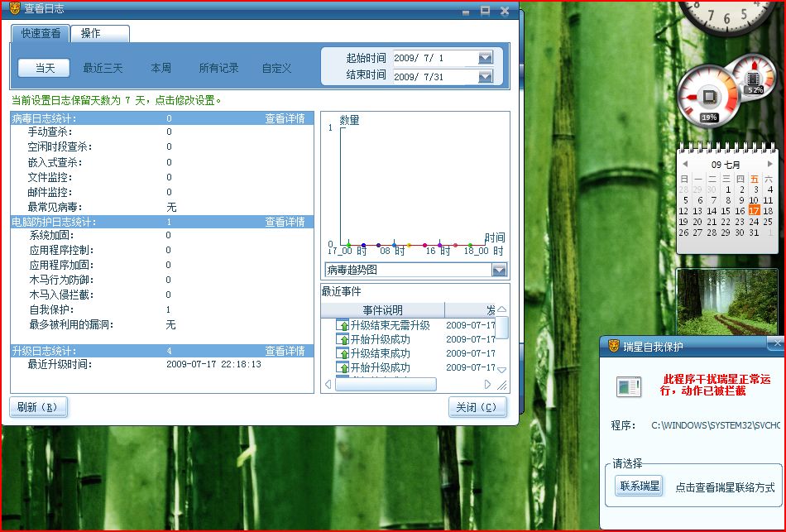Select highlighted day 17 in calendar gadget
This screenshot has width=786, height=532.
pyautogui.click(x=754, y=211)
